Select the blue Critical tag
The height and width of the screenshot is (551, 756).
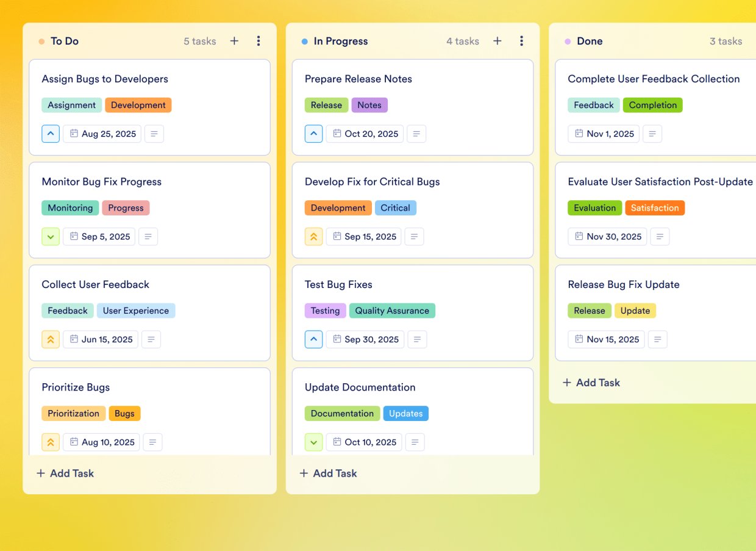(x=395, y=207)
